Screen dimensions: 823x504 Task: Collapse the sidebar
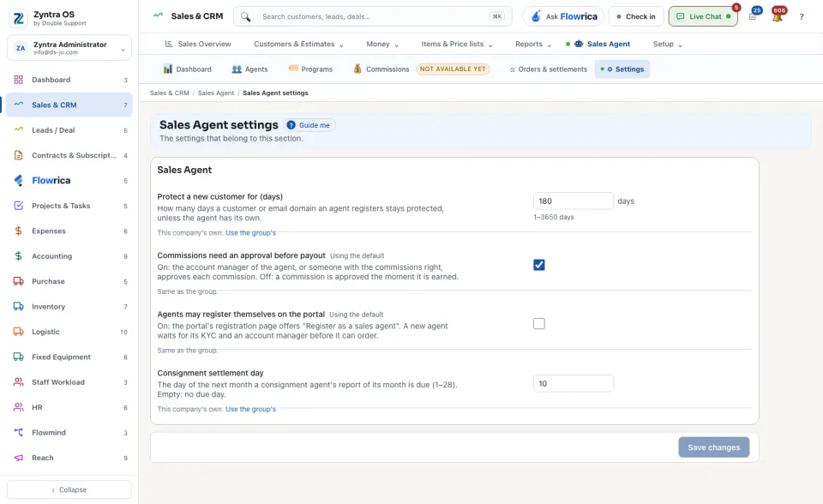click(69, 489)
